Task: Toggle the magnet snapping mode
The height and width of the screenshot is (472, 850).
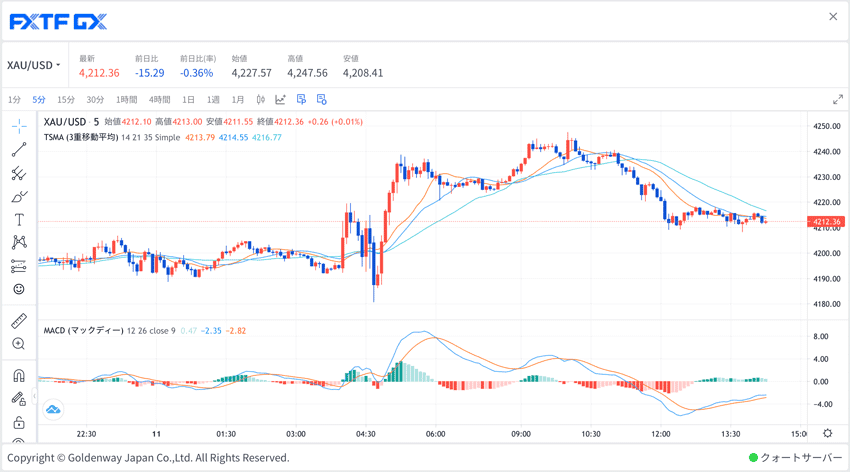Action: point(19,376)
